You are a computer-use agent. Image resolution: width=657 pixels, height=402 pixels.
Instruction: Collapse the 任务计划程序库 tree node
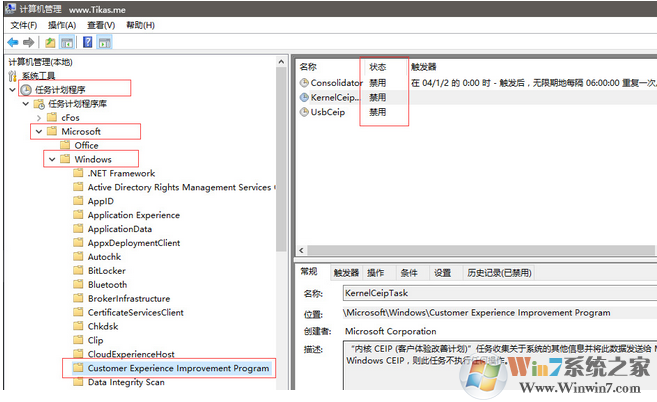click(26, 104)
